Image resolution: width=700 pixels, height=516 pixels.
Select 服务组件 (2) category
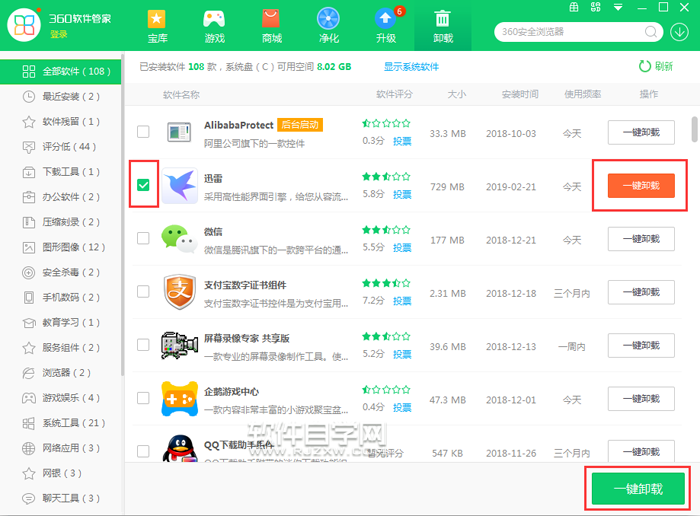[60, 347]
